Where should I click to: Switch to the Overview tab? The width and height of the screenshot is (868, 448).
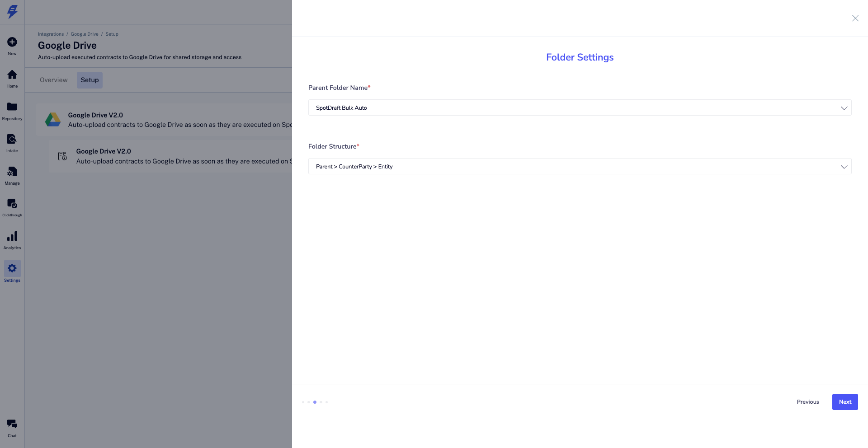(54, 80)
